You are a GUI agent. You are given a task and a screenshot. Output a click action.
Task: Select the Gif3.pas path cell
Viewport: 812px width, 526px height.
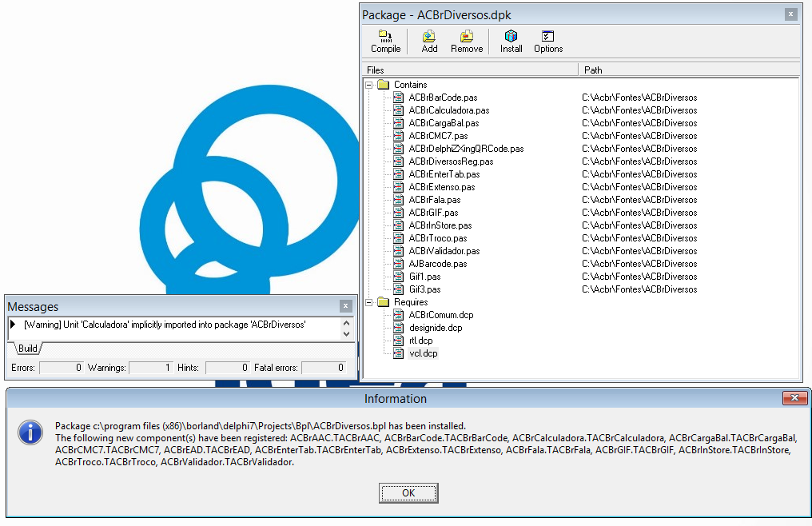click(639, 289)
